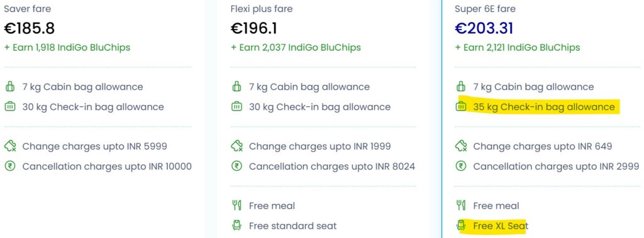This screenshot has width=644, height=238.
Task: Select the Saver fare €185.8 price
Action: (29, 28)
